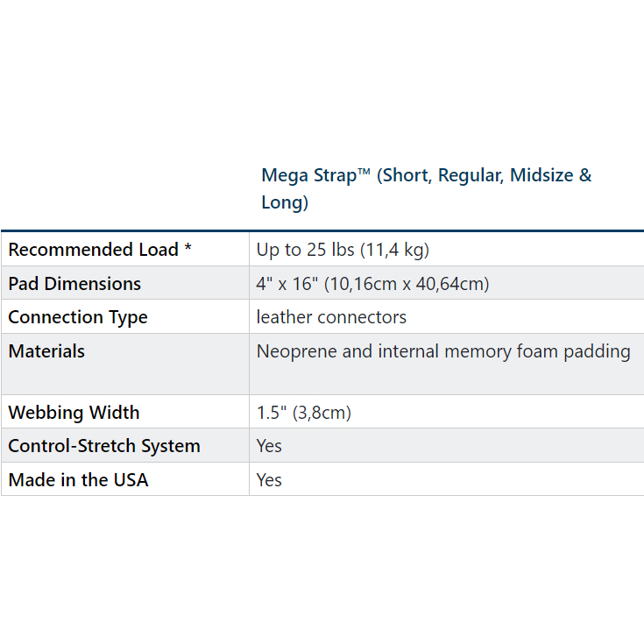Image resolution: width=644 pixels, height=644 pixels.
Task: Click Yes in Control-Stretch System row
Action: pyautogui.click(x=269, y=446)
